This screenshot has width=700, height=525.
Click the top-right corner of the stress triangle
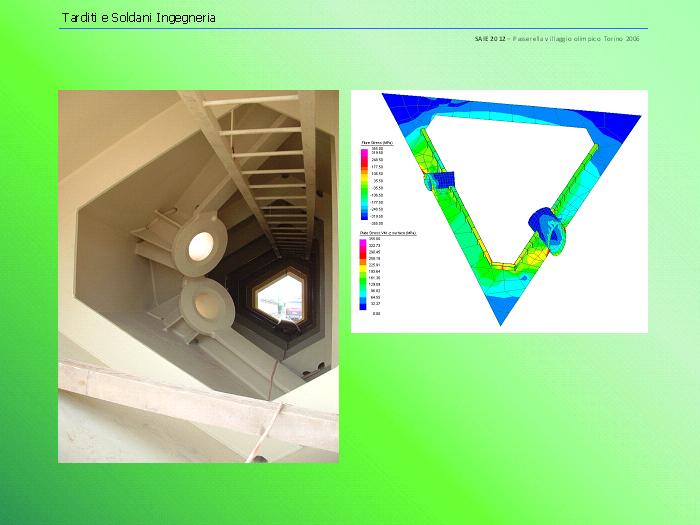click(x=630, y=99)
